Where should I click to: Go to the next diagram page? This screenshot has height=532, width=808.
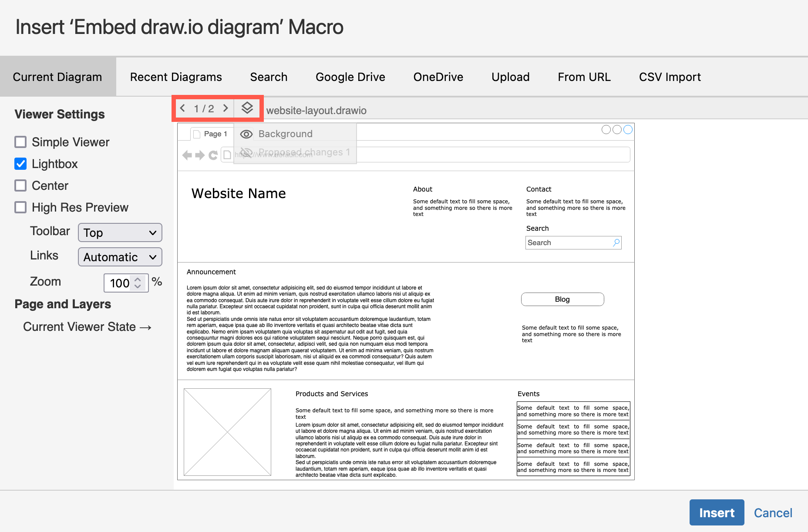click(226, 108)
